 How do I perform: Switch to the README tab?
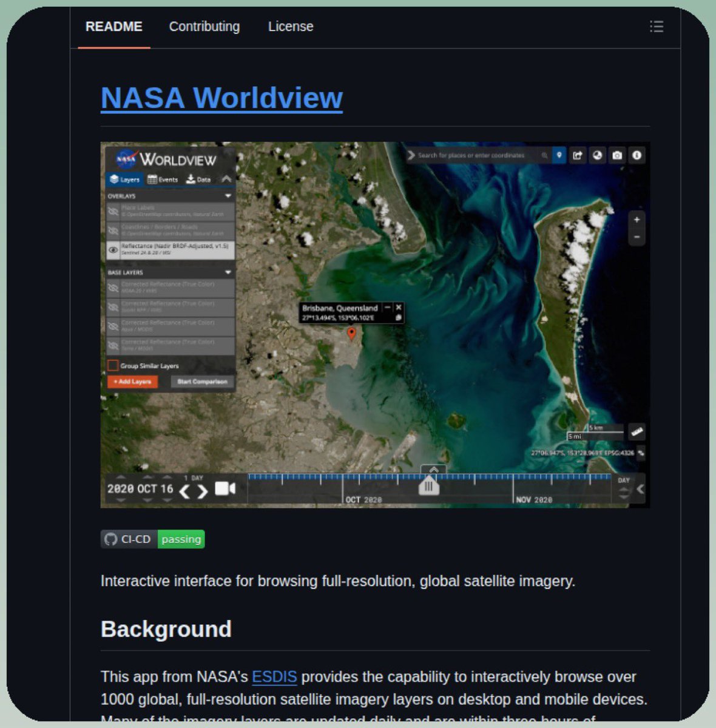[x=114, y=27]
